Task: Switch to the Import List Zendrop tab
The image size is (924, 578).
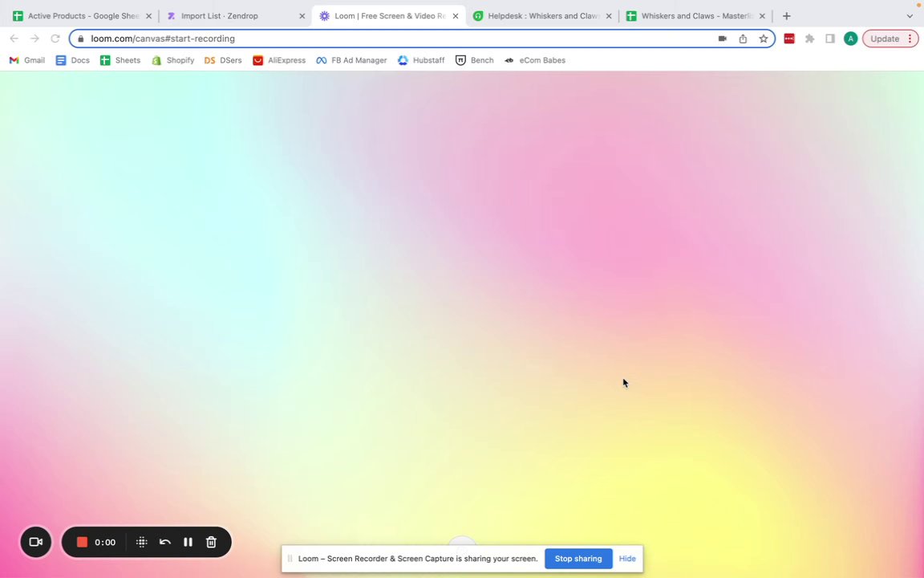Action: pyautogui.click(x=236, y=16)
